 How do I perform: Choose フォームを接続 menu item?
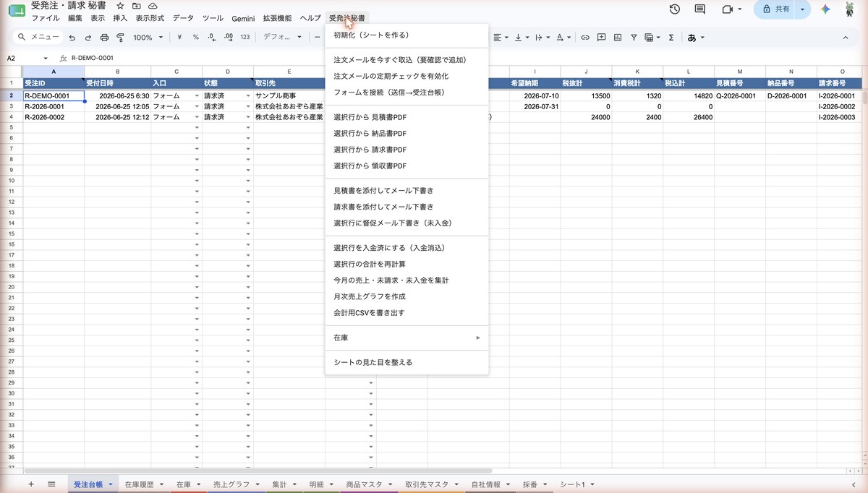407,93
